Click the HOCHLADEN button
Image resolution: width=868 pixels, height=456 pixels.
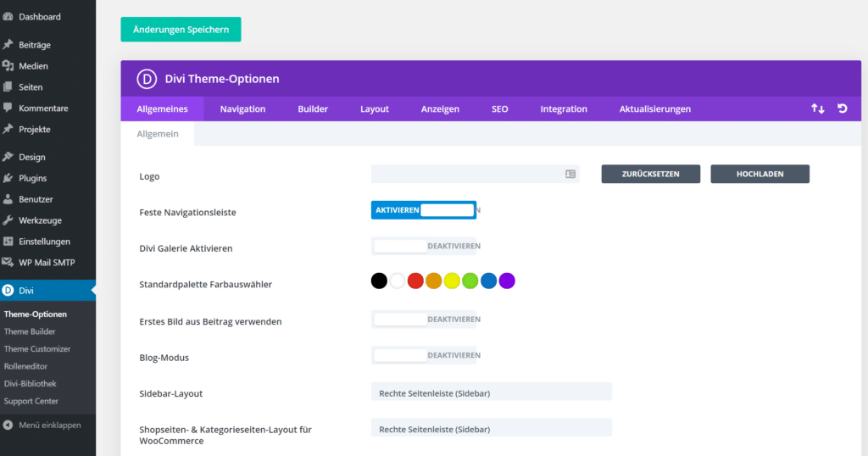[759, 174]
